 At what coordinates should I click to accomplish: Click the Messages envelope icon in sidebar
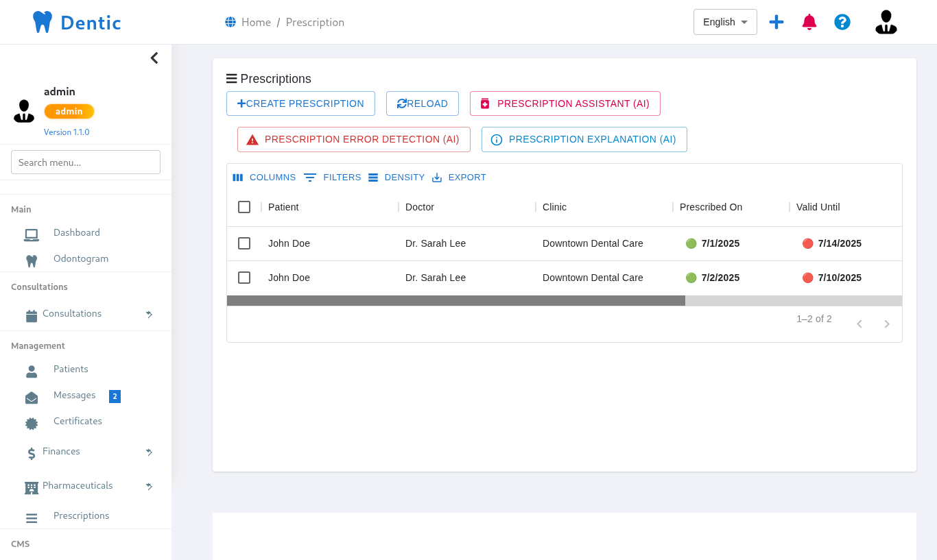point(32,398)
